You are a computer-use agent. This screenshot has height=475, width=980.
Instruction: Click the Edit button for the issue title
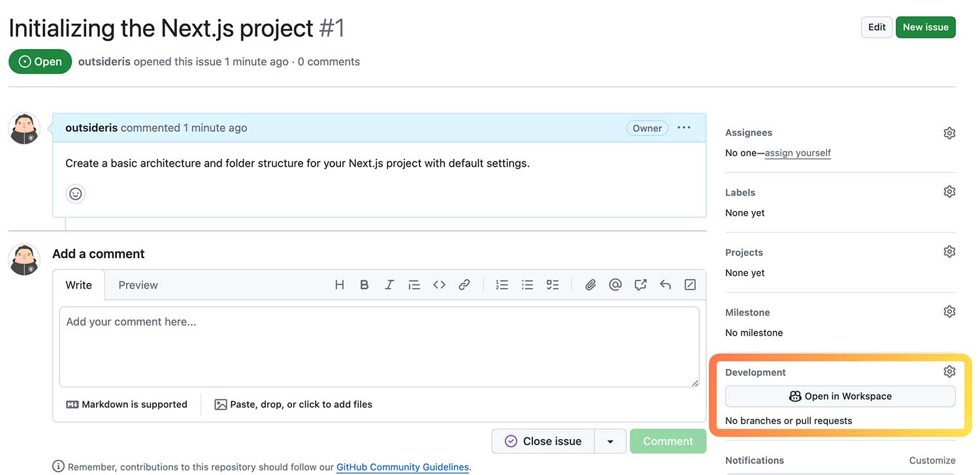[877, 27]
